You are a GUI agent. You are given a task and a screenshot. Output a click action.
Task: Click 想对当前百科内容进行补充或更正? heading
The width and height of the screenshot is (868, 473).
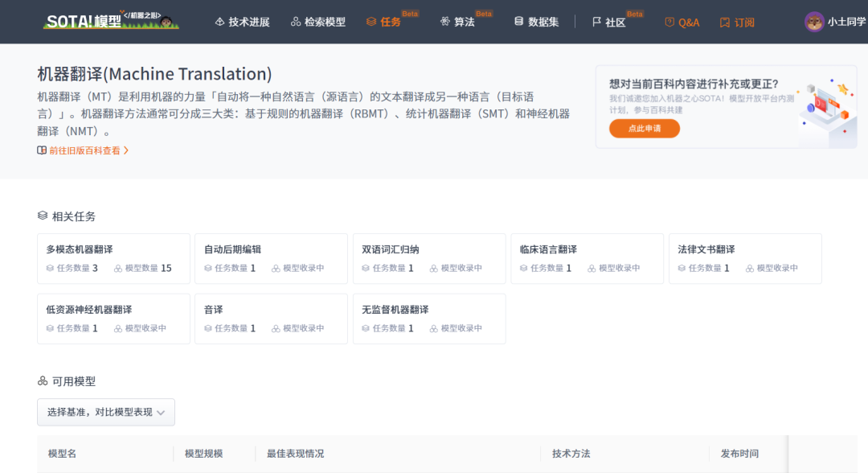[x=694, y=84]
